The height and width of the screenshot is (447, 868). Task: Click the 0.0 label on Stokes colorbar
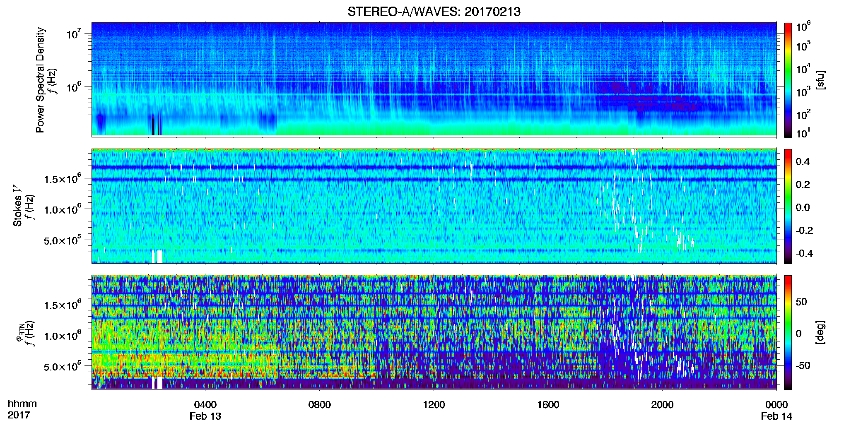click(x=803, y=207)
